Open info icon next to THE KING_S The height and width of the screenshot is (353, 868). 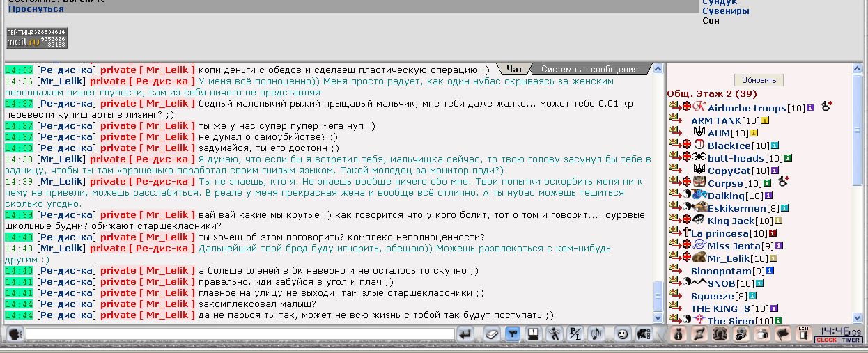(x=775, y=308)
